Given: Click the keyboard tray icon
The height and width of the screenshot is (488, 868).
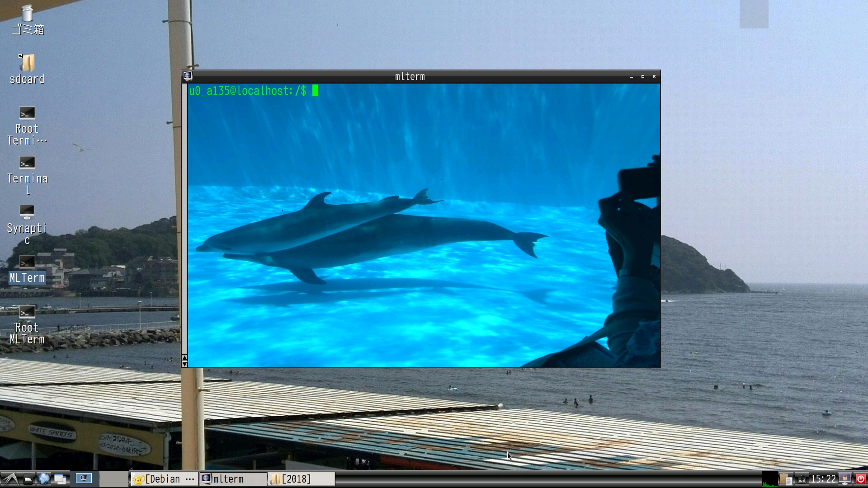Looking at the screenshot, I should click(802, 479).
